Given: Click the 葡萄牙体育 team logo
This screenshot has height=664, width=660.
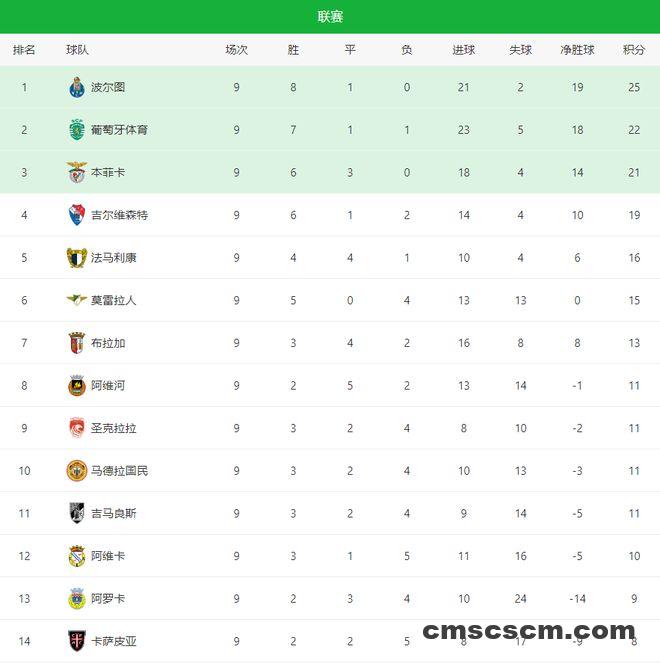Looking at the screenshot, I should (x=77, y=130).
